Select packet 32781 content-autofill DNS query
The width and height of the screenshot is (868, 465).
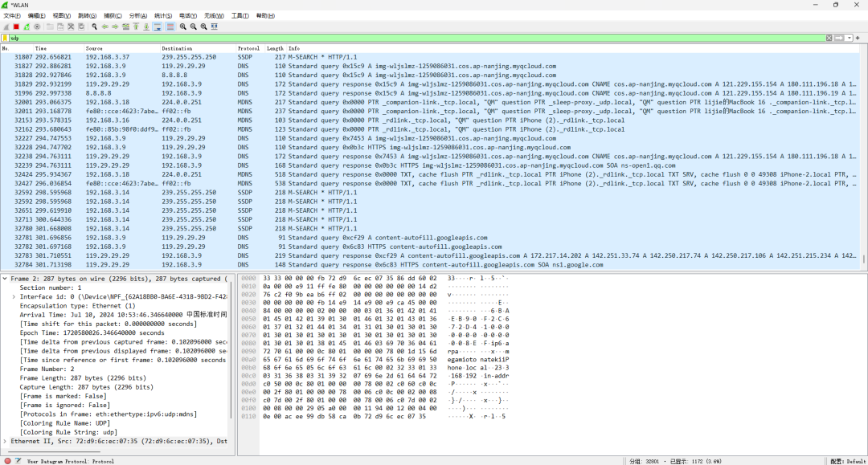pyautogui.click(x=429, y=238)
